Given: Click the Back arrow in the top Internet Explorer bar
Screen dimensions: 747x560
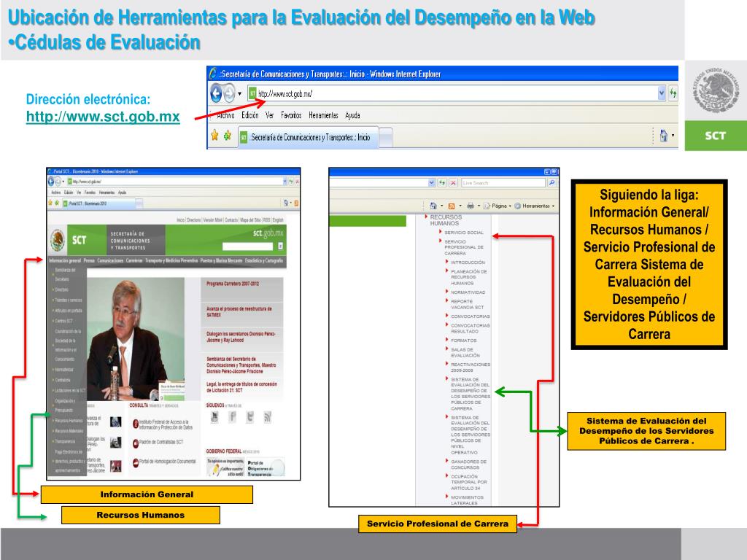Looking at the screenshot, I should click(216, 93).
